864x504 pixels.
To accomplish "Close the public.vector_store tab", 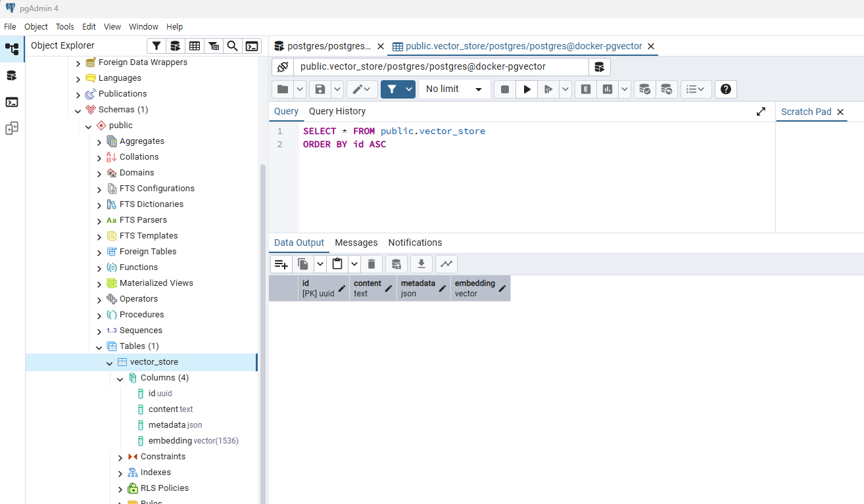I will click(x=651, y=47).
